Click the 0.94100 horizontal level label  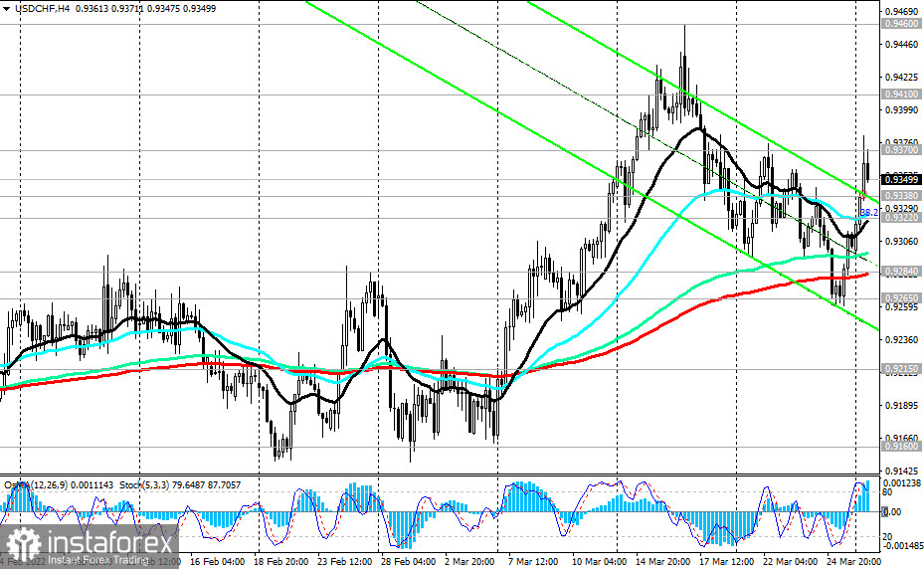[x=901, y=95]
